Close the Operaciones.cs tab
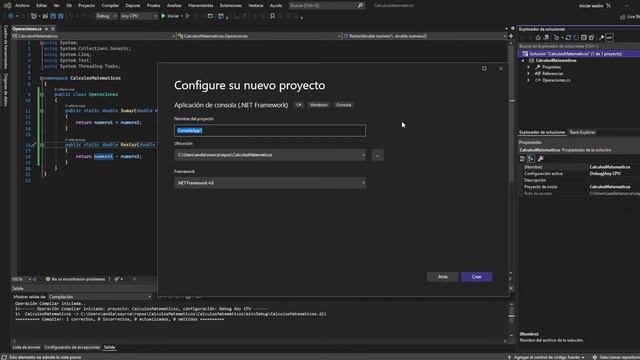The image size is (640, 360). 53,29
